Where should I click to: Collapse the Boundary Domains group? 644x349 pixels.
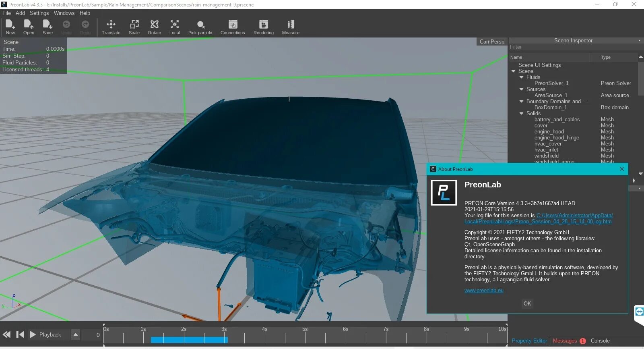pos(522,102)
